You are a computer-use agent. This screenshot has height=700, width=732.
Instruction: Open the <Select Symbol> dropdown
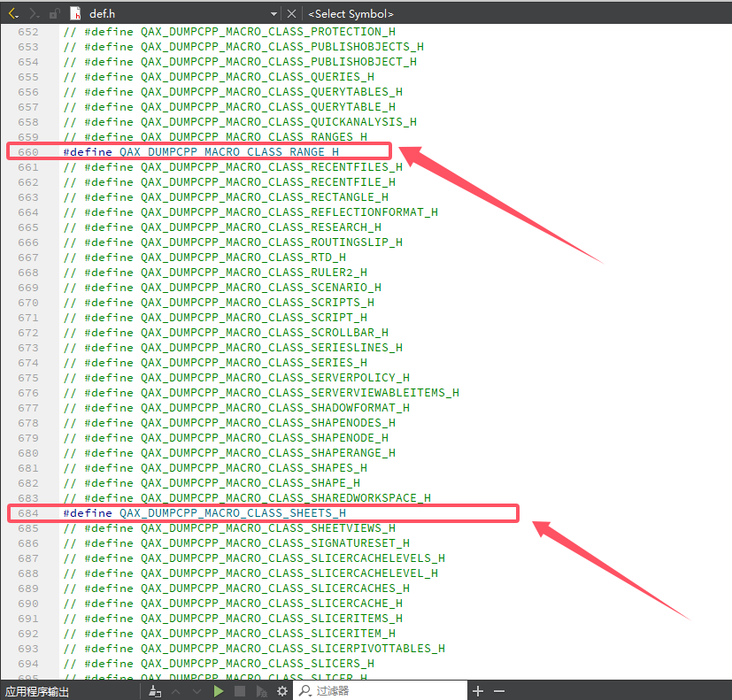click(351, 14)
